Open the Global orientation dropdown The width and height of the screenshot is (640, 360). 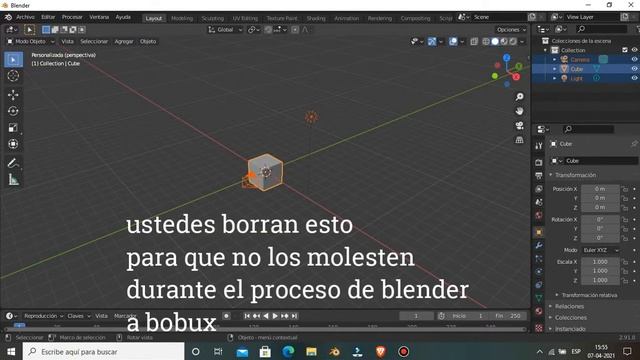(x=225, y=29)
